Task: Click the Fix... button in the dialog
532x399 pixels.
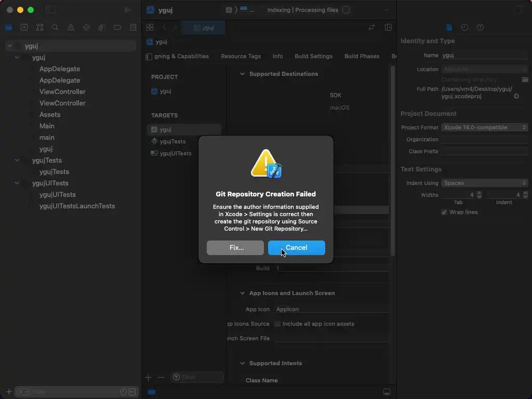Action: pos(235,248)
